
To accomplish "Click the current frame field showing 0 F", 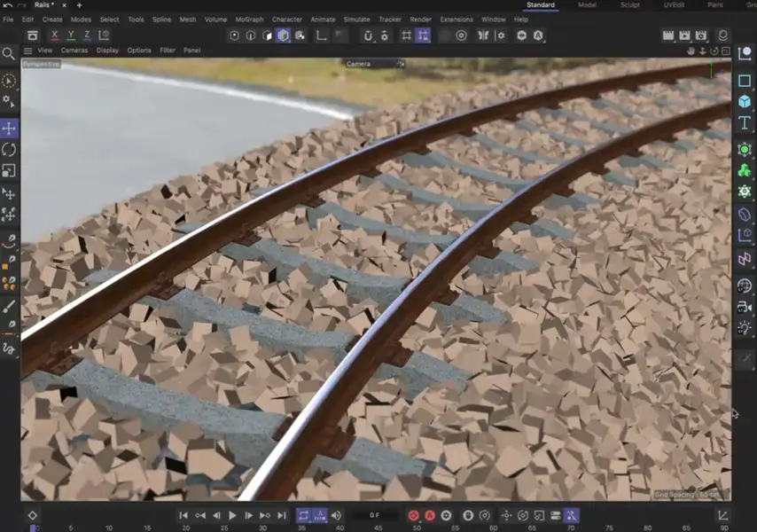I will (x=374, y=515).
